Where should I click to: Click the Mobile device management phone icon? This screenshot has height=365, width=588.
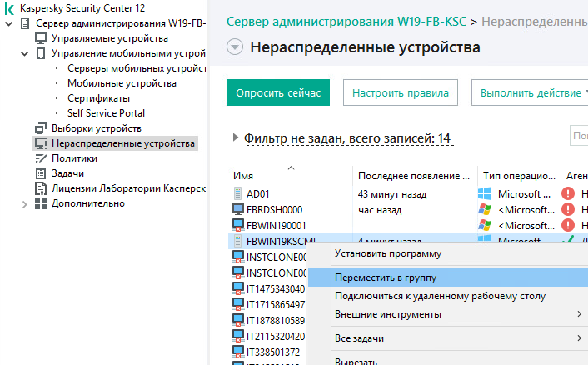(41, 53)
